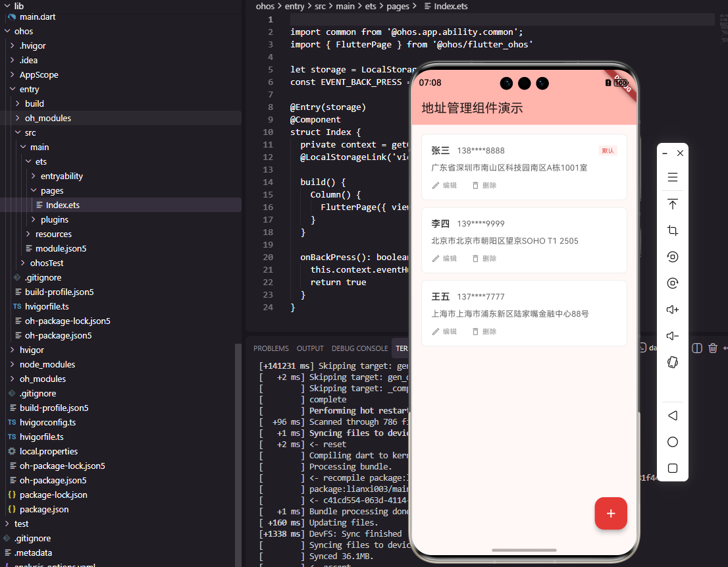Decrease emulator volume
Screen dimensions: 728x567
pos(673,336)
